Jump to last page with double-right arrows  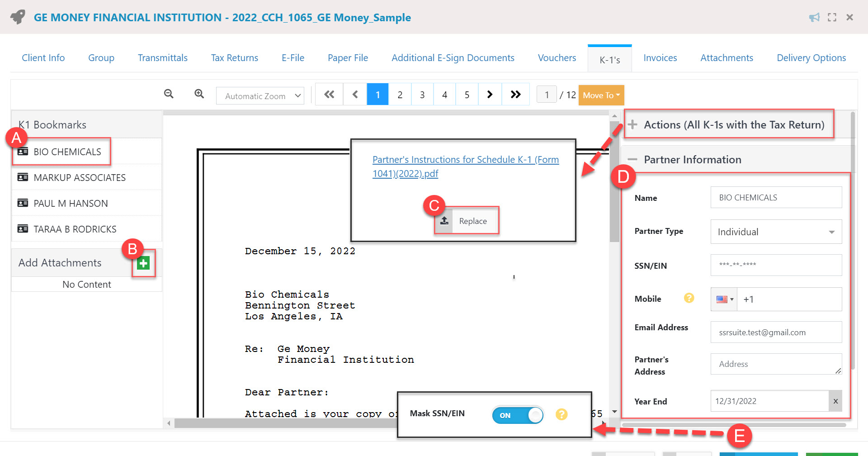(515, 95)
